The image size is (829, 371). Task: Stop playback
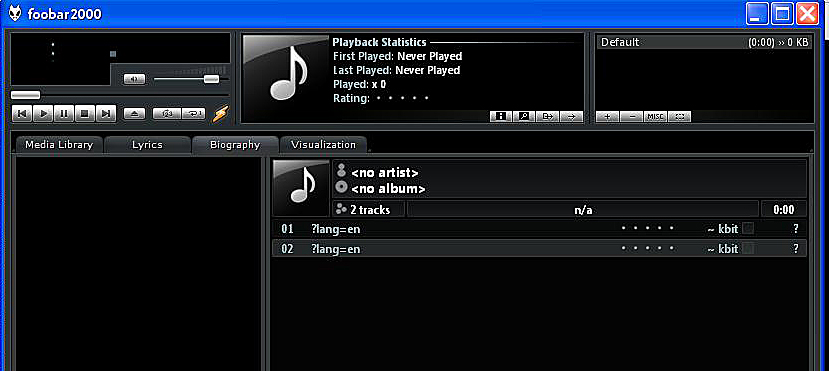84,113
